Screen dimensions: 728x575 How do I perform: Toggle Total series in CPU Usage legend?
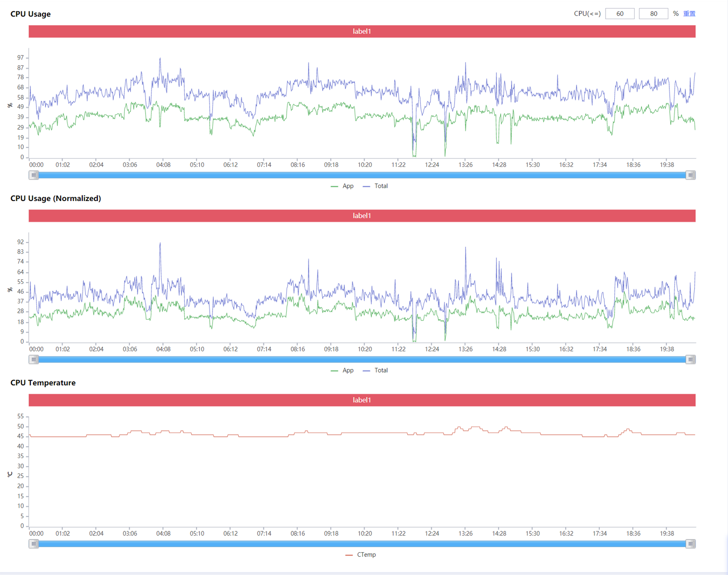pyautogui.click(x=376, y=186)
